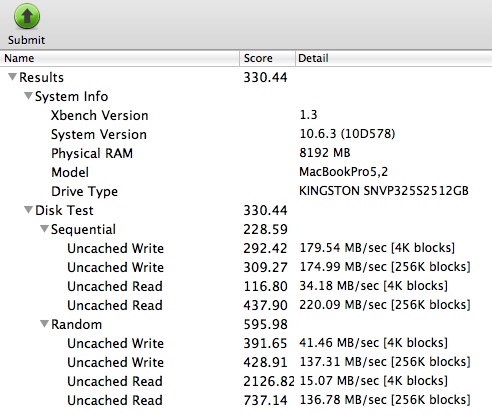Select the Disk Test row
The width and height of the screenshot is (492, 417).
tap(246, 210)
